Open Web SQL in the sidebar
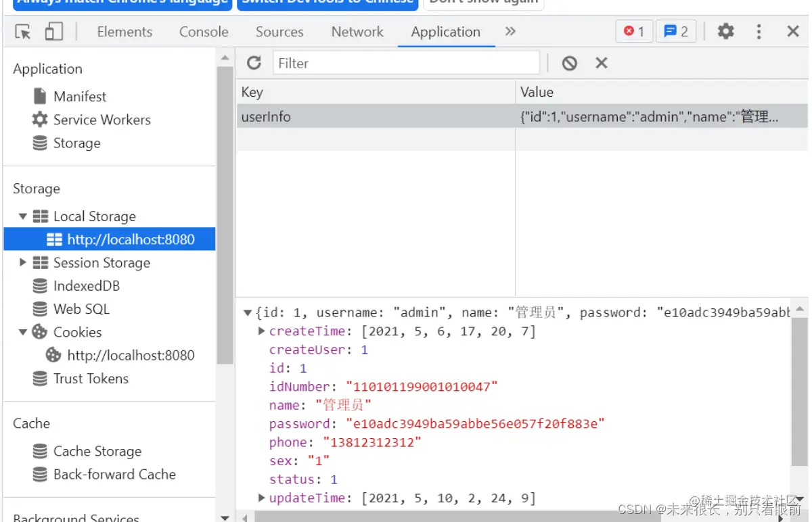 pyautogui.click(x=81, y=309)
